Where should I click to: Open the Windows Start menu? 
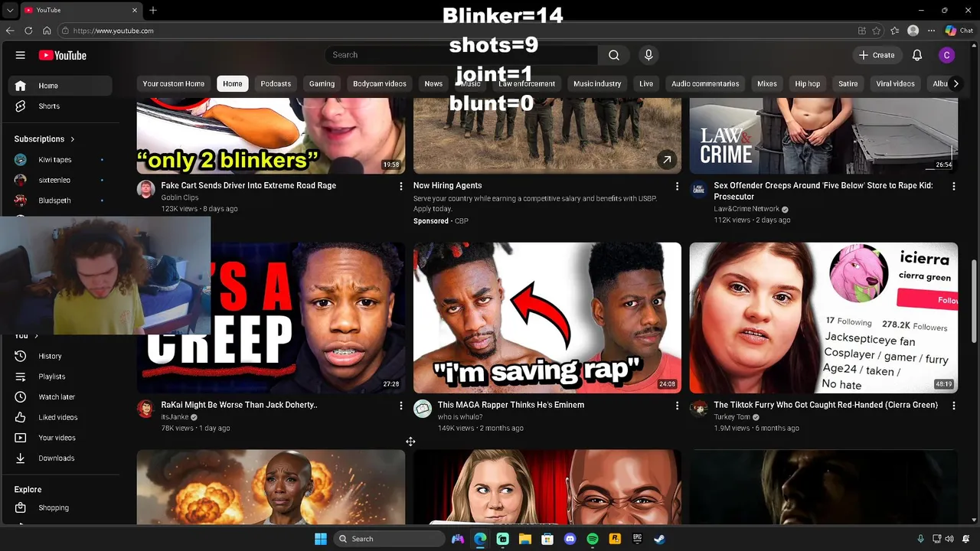[x=321, y=539]
